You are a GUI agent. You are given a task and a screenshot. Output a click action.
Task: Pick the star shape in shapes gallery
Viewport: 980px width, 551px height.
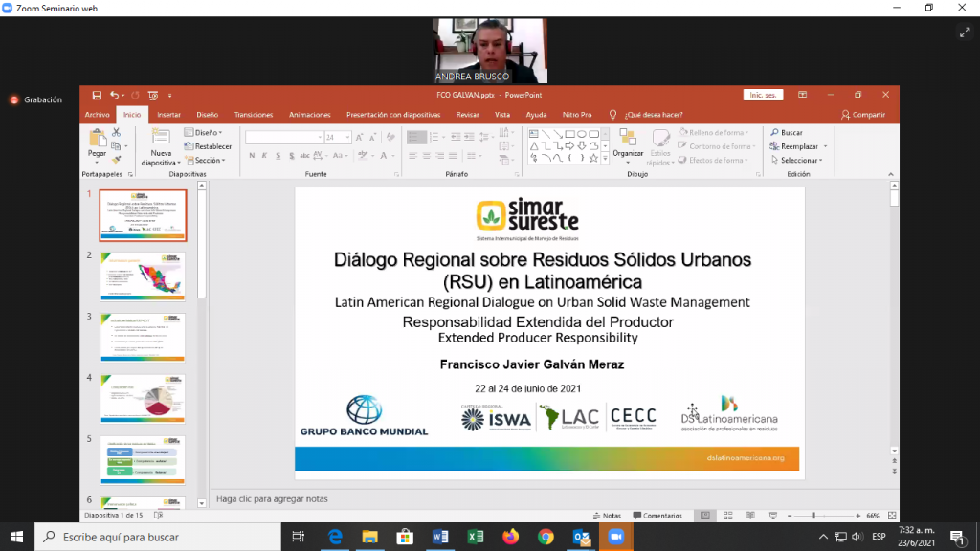point(593,158)
